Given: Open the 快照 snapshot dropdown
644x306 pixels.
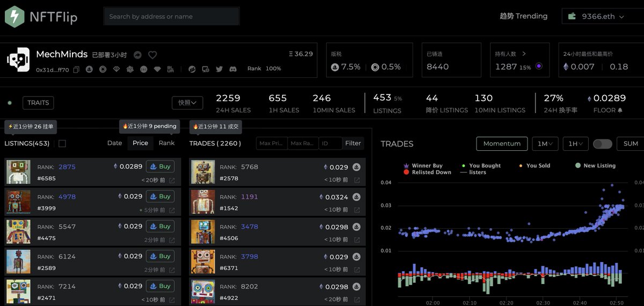Looking at the screenshot, I should (x=187, y=103).
